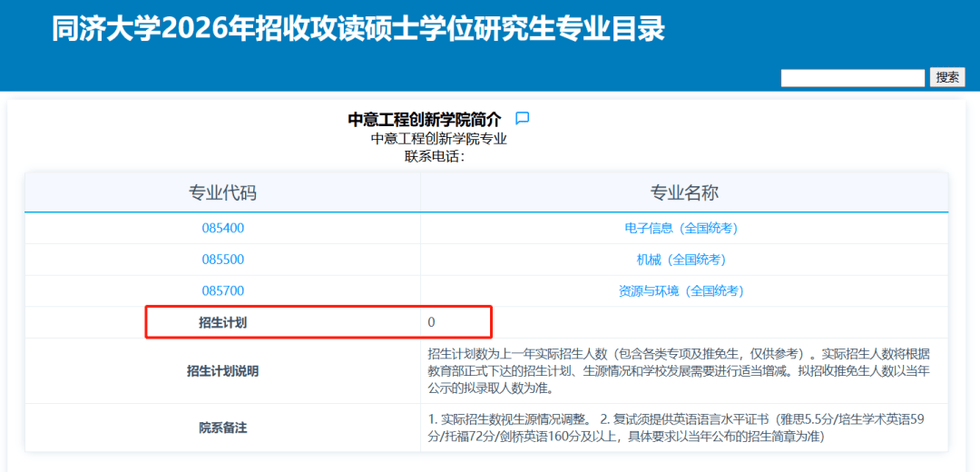The height and width of the screenshot is (472, 980).
Task: Open the 085400 program code link
Action: click(x=222, y=228)
